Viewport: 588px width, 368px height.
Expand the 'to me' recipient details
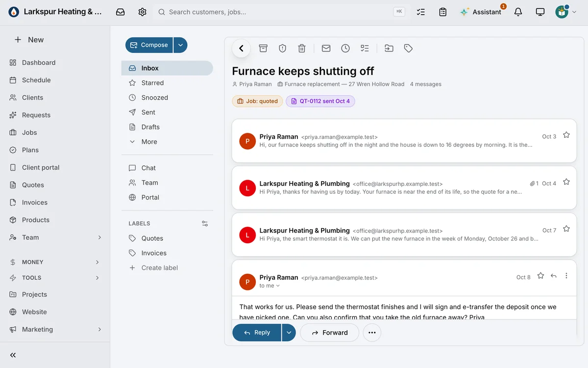tap(269, 286)
